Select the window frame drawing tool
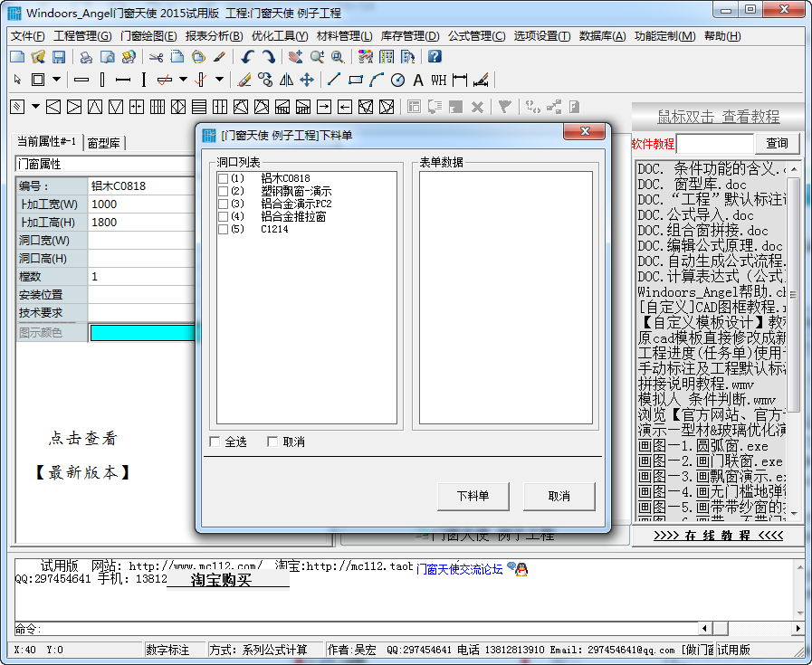The height and width of the screenshot is (665, 812). (x=38, y=80)
